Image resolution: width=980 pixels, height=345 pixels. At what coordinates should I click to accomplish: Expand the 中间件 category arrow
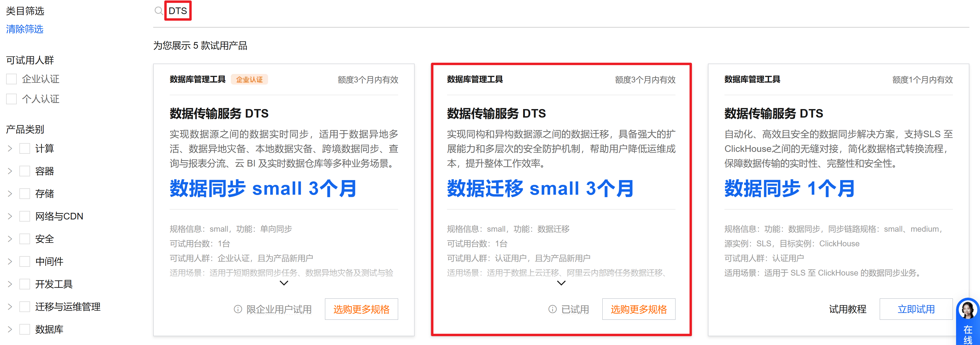click(10, 261)
